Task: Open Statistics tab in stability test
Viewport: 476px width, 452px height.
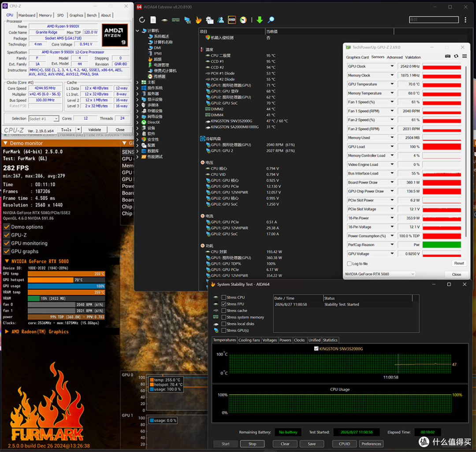Action: tap(330, 340)
